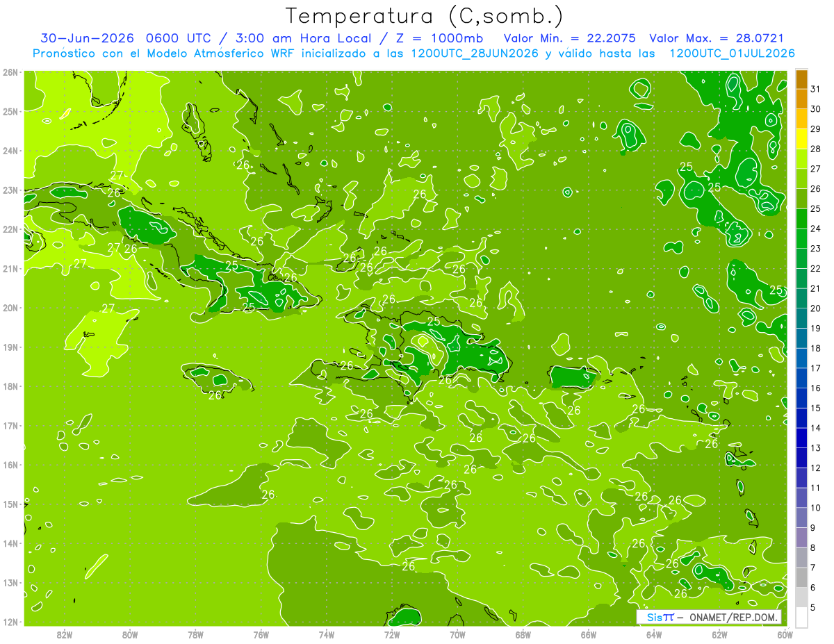Click the color scale label "5"
Image resolution: width=834 pixels, height=644 pixels.
[x=813, y=607]
